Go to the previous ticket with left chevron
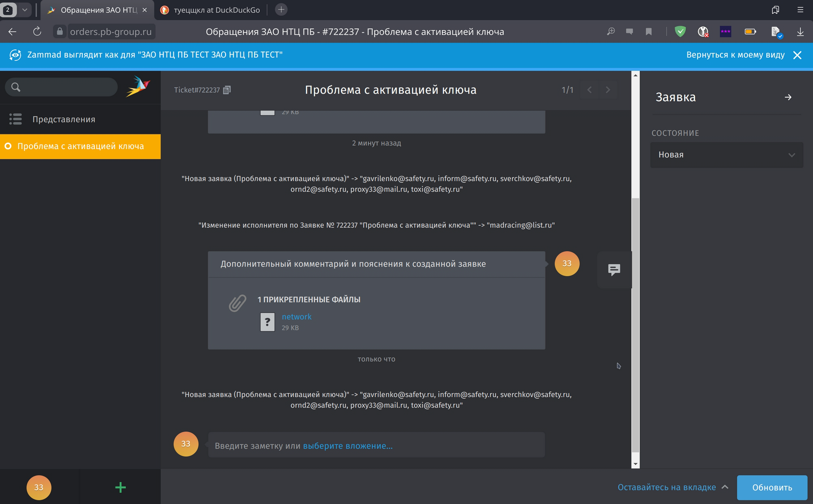This screenshot has width=813, height=504. [589, 90]
